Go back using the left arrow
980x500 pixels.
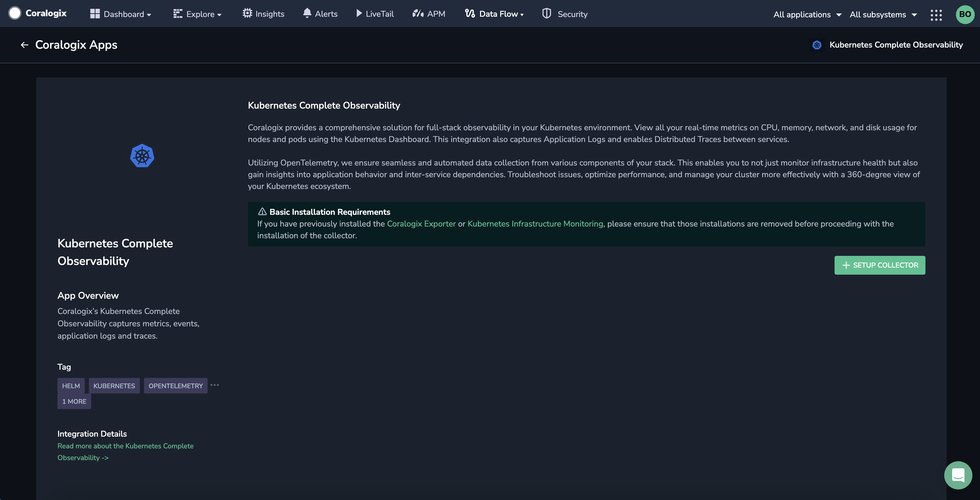point(25,45)
